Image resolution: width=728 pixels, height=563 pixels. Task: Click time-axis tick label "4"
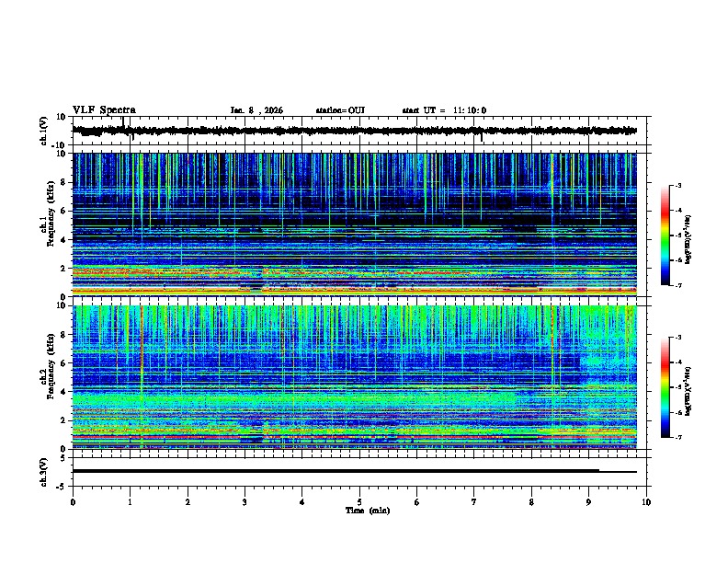[x=302, y=502]
